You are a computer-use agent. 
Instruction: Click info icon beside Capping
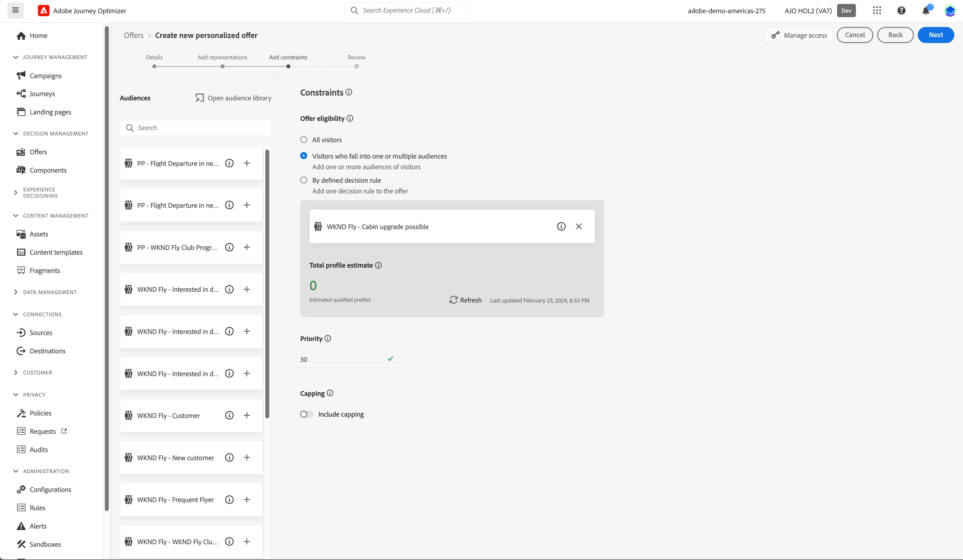330,393
